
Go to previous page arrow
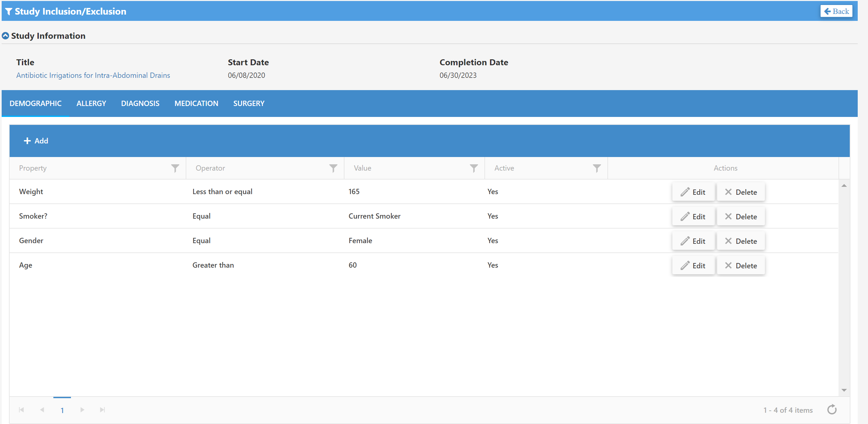pos(42,410)
